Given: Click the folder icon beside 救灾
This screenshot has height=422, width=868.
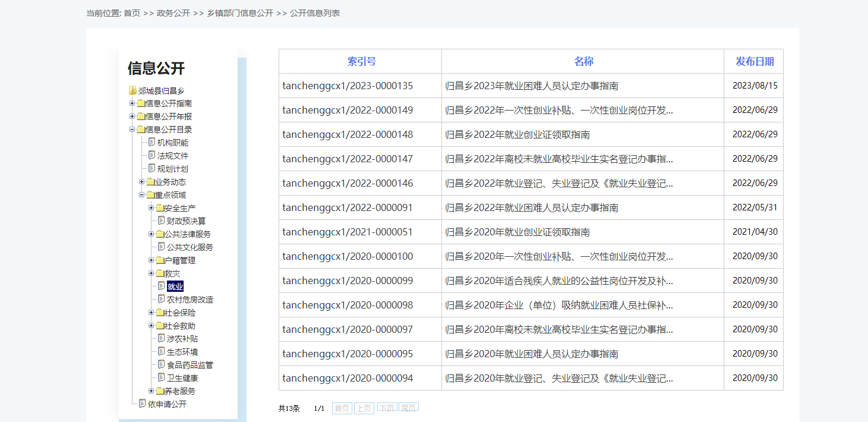Looking at the screenshot, I should click(160, 273).
